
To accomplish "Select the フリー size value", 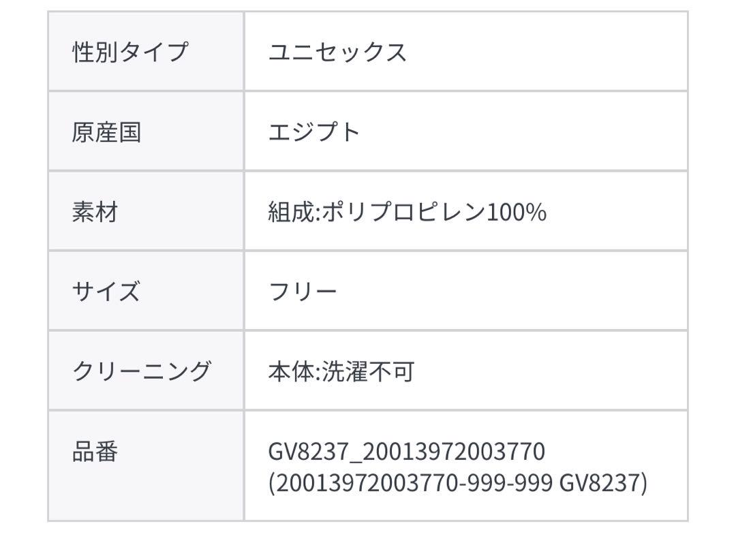I will point(303,292).
